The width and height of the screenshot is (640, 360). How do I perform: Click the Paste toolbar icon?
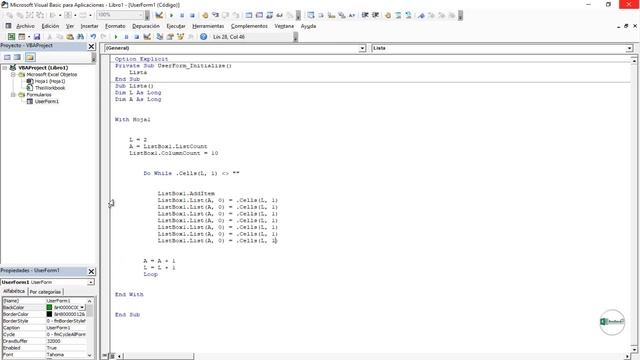click(70, 37)
